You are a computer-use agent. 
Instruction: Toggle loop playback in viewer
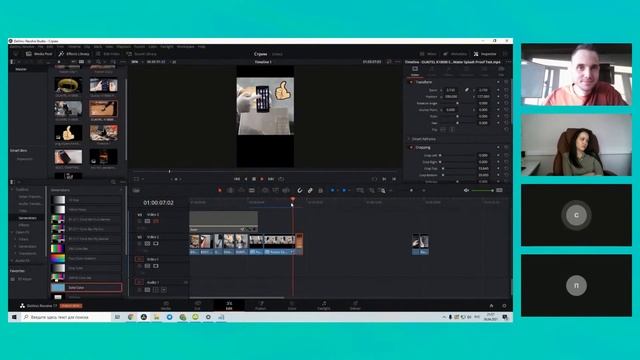click(x=281, y=179)
